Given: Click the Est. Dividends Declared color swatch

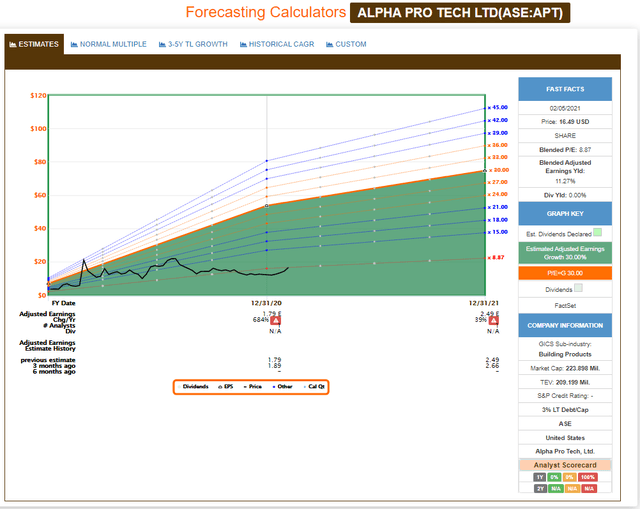Looking at the screenshot, I should coord(597,233).
